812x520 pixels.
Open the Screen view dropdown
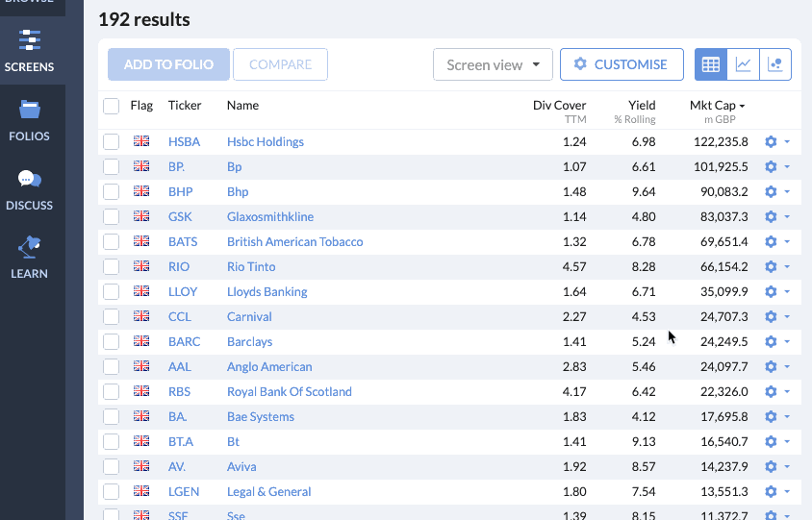(493, 64)
